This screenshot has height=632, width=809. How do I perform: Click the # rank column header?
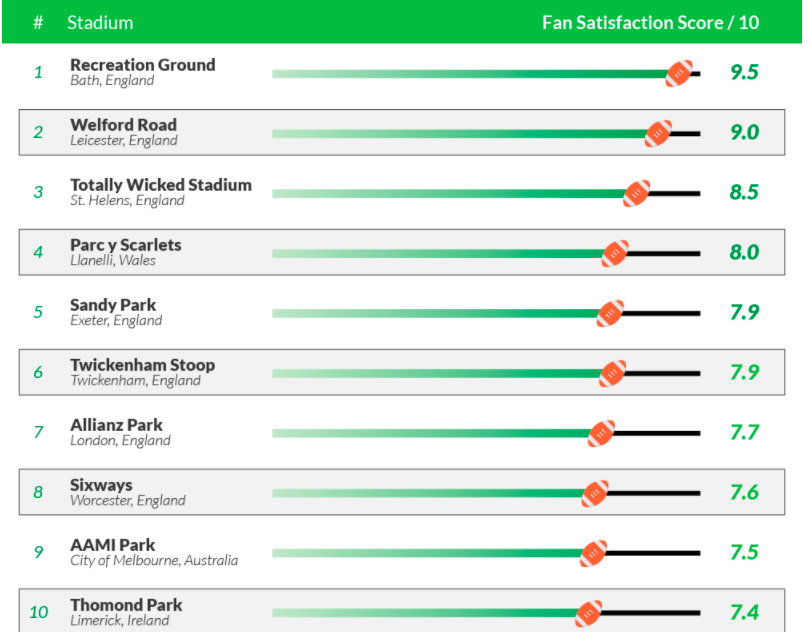pos(38,23)
